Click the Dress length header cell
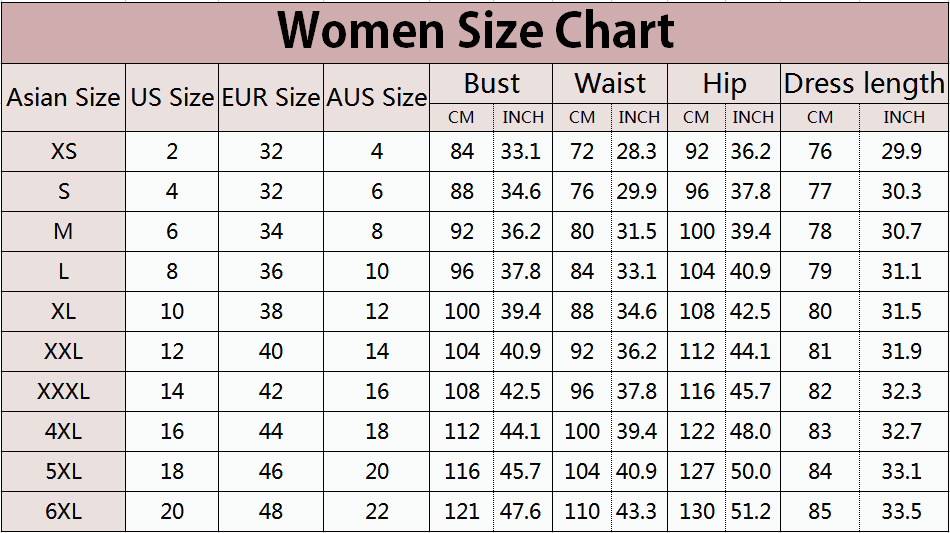 [863, 84]
